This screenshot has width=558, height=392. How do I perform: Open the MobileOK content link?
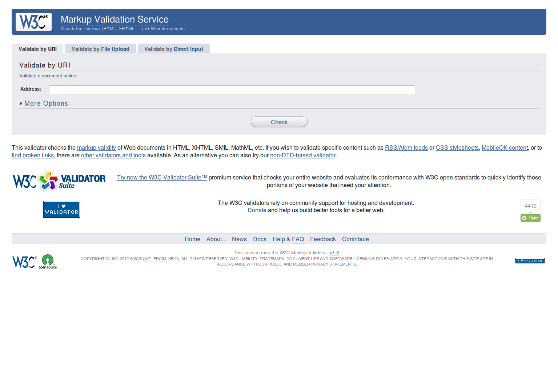[x=505, y=147]
